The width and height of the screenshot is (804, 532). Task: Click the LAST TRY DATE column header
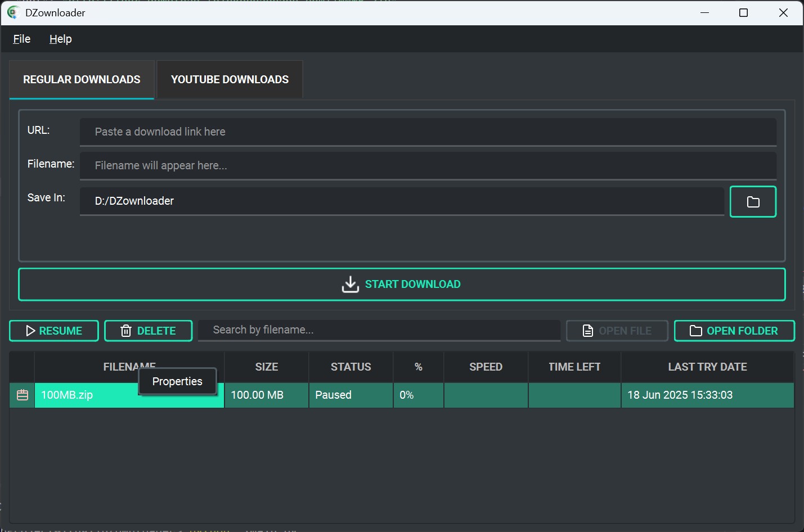pyautogui.click(x=707, y=367)
